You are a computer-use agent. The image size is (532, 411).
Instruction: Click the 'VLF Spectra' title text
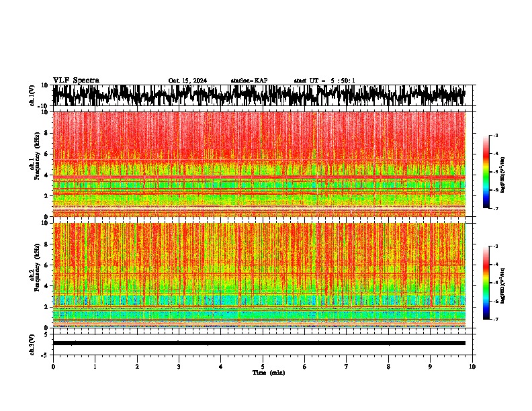(76, 81)
